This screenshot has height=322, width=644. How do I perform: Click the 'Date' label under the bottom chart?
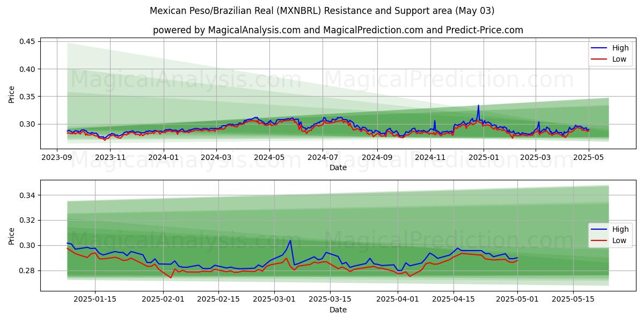(x=338, y=310)
